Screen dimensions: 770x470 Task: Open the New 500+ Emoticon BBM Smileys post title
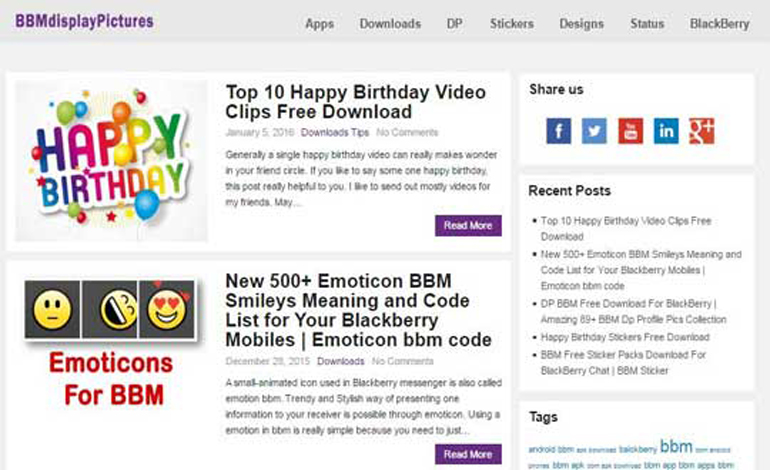pos(358,310)
